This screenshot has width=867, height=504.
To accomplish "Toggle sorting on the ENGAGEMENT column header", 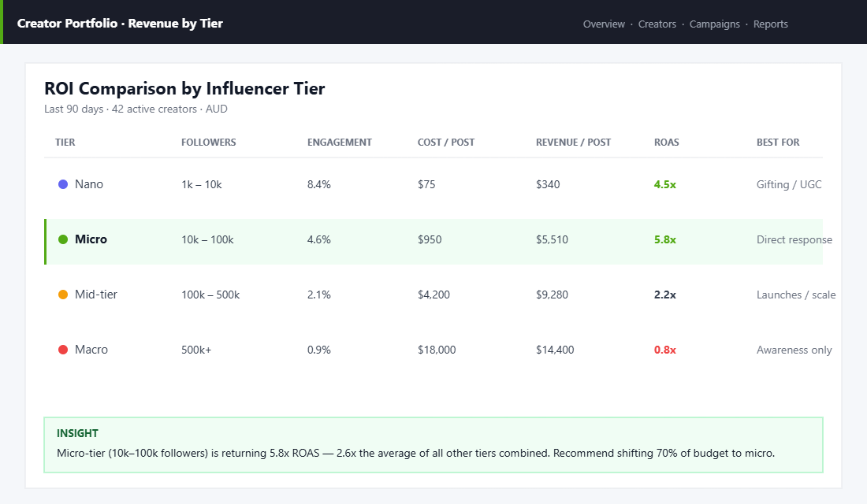I will (340, 143).
